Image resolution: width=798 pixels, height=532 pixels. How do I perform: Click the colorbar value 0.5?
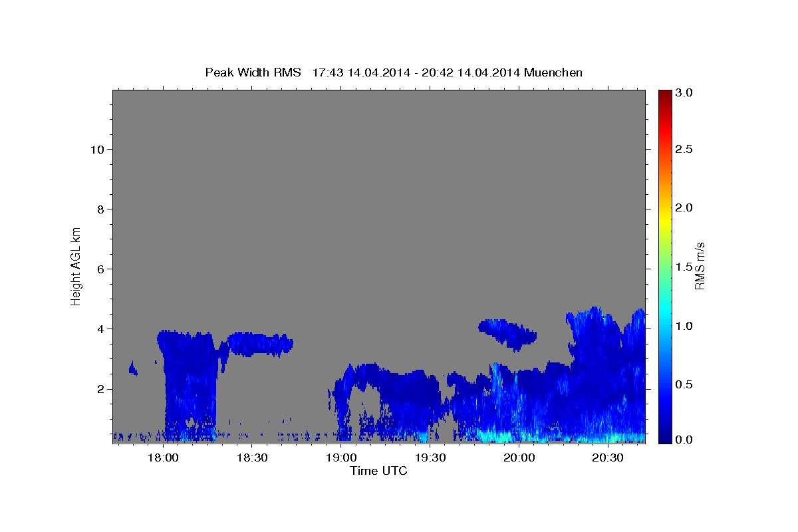(x=684, y=384)
